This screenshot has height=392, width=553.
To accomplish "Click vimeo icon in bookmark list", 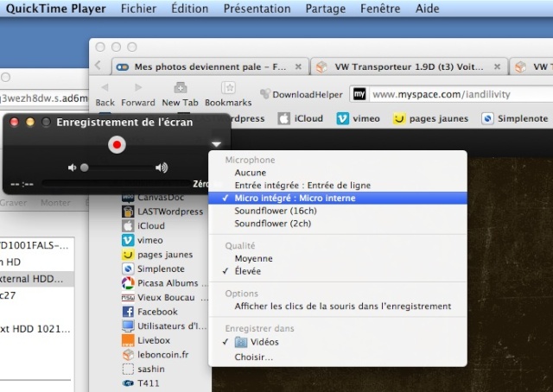I will click(128, 240).
